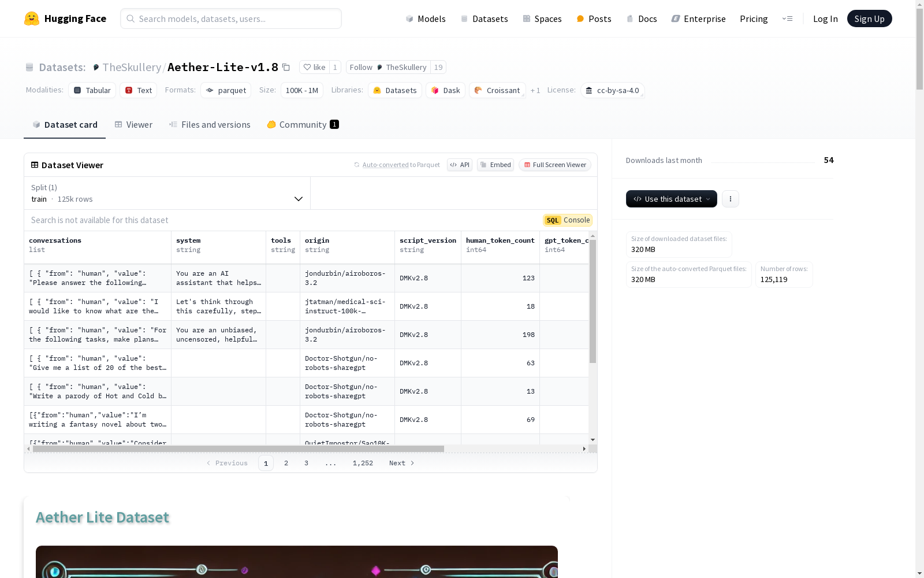Image resolution: width=924 pixels, height=578 pixels.
Task: Click the Aether Lite Dataset heading
Action: pyautogui.click(x=102, y=517)
